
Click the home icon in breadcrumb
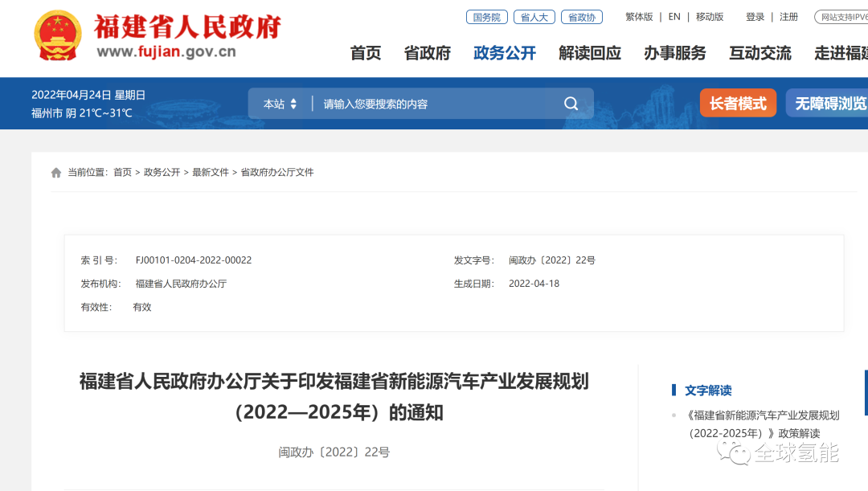[56, 173]
